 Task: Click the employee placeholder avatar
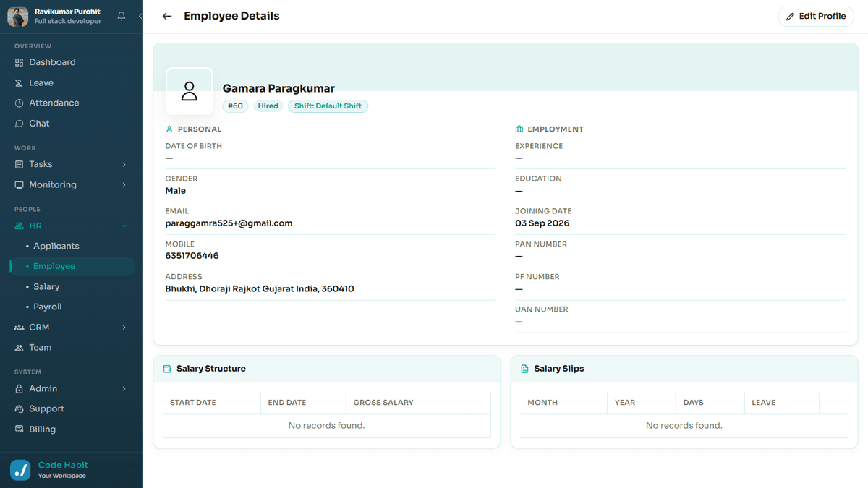(x=190, y=91)
